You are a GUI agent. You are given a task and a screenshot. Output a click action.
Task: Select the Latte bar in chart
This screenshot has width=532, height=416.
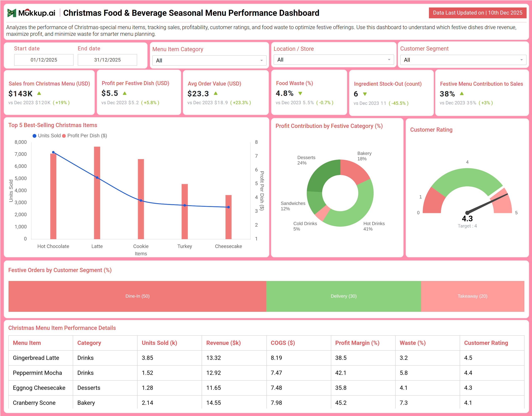(97, 193)
